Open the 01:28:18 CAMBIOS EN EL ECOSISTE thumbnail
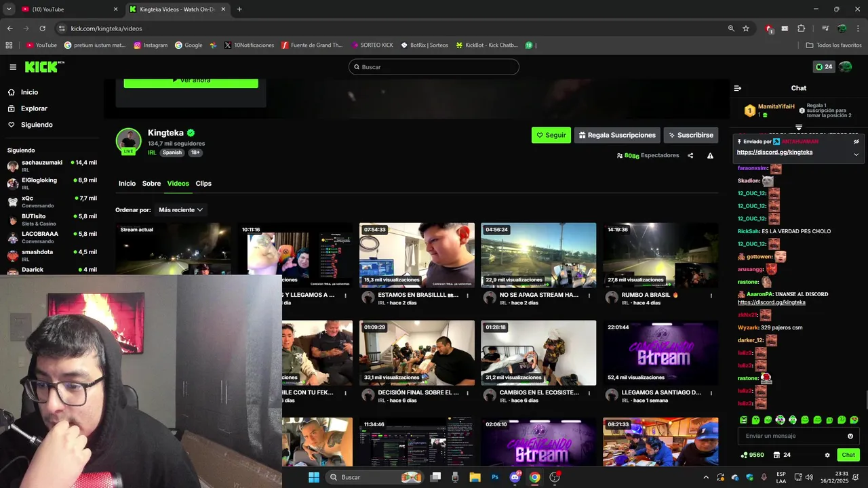Viewport: 868px width, 488px height. (538, 353)
